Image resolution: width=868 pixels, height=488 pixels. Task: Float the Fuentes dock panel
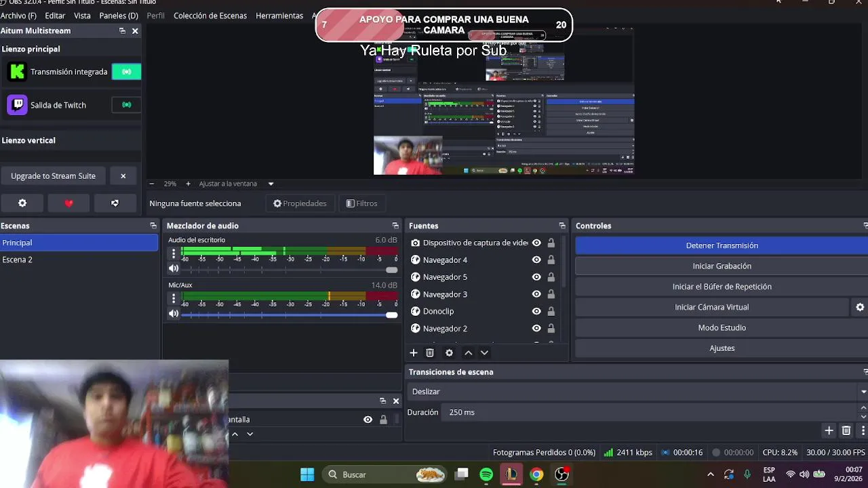click(x=562, y=226)
